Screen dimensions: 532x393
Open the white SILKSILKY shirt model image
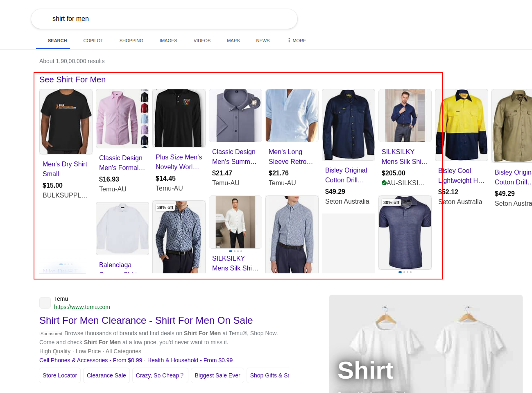click(x=235, y=222)
